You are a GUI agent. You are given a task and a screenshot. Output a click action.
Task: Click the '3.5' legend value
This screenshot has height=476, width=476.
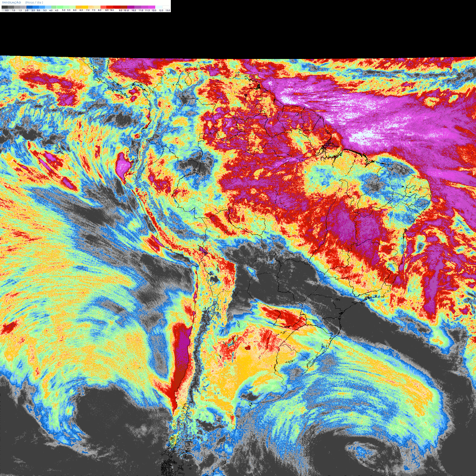pyautogui.click(x=45, y=10)
